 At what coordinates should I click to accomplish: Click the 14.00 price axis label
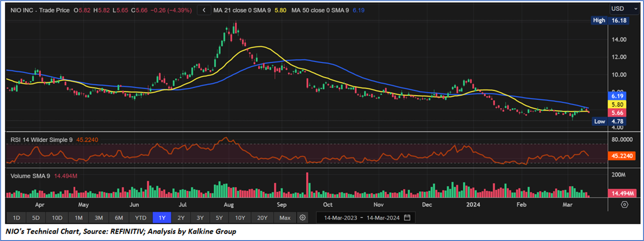click(x=619, y=39)
